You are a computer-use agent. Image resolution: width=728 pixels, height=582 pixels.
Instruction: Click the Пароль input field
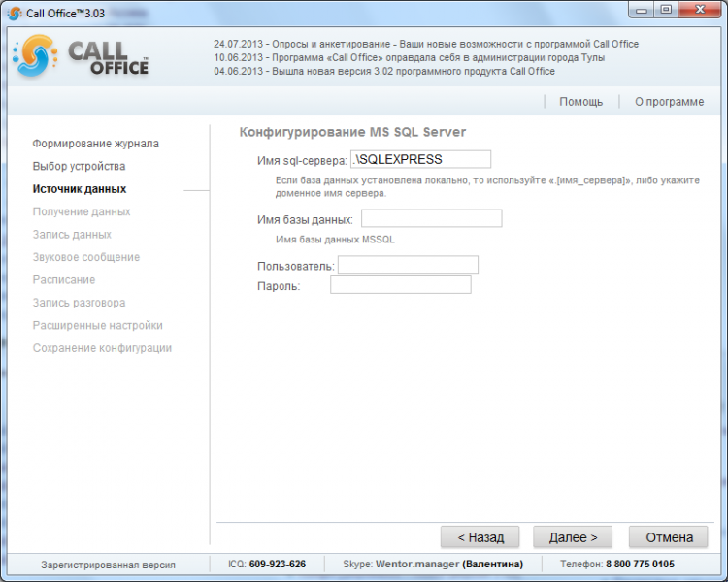401,285
